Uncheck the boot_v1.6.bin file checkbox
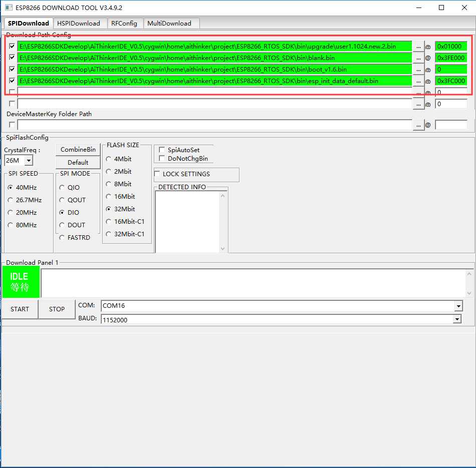476x468 pixels. point(12,69)
